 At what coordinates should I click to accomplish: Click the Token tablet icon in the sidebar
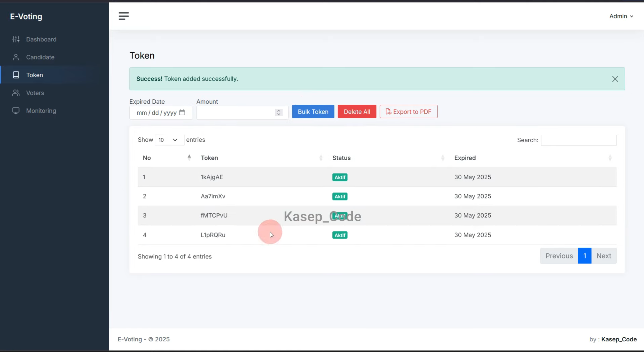pos(16,75)
